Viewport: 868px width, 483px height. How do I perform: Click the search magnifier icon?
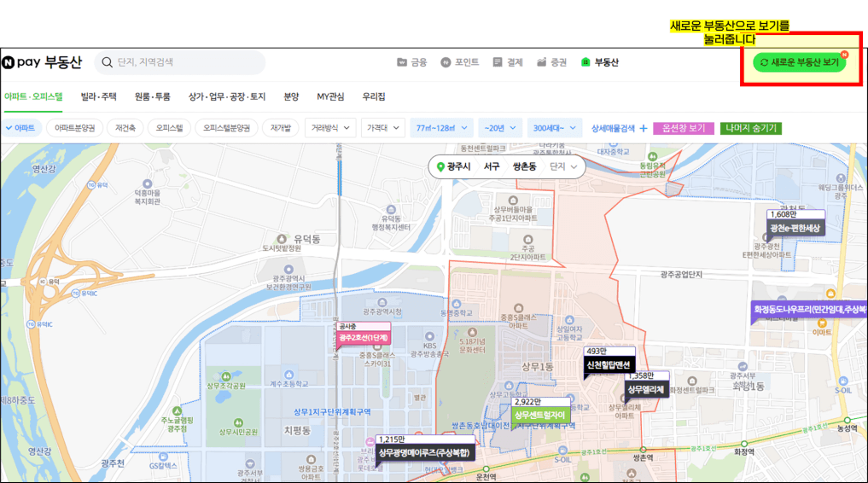tap(108, 62)
